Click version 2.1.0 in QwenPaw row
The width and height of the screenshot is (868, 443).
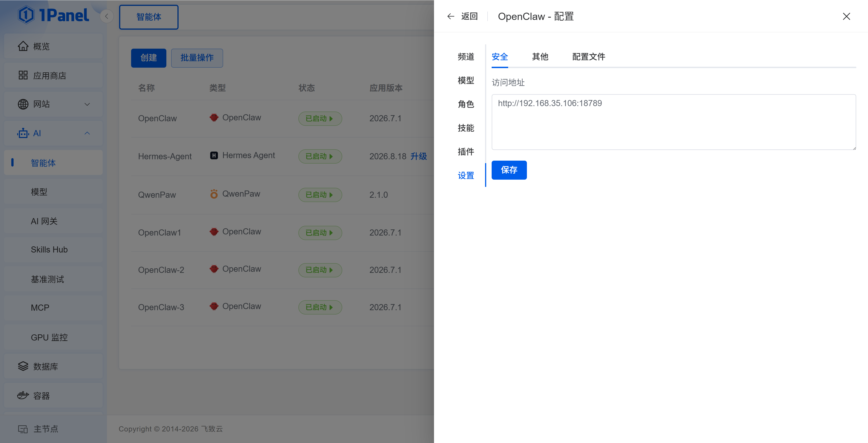(x=379, y=195)
